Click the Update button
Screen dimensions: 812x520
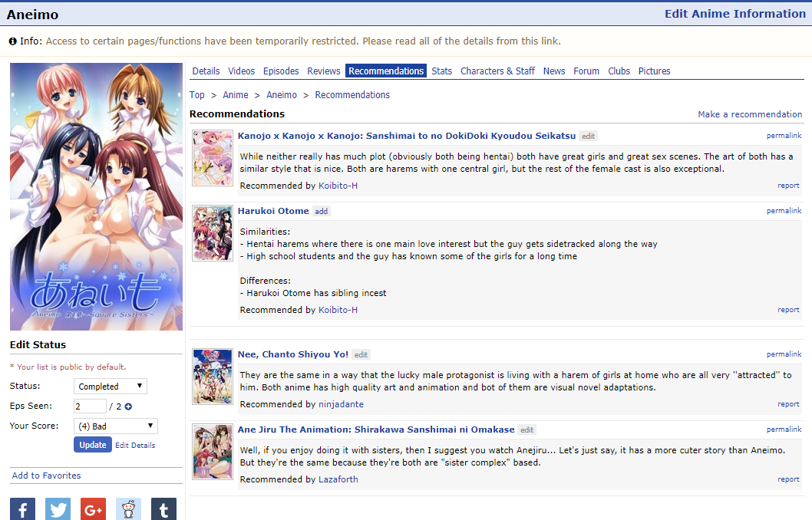93,445
